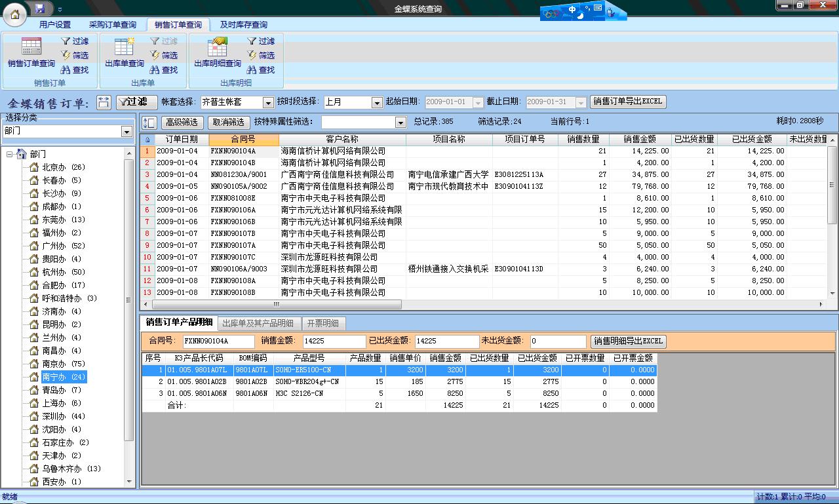Select order row with contract NN081230A/9001
839x504 pixels.
coord(484,174)
